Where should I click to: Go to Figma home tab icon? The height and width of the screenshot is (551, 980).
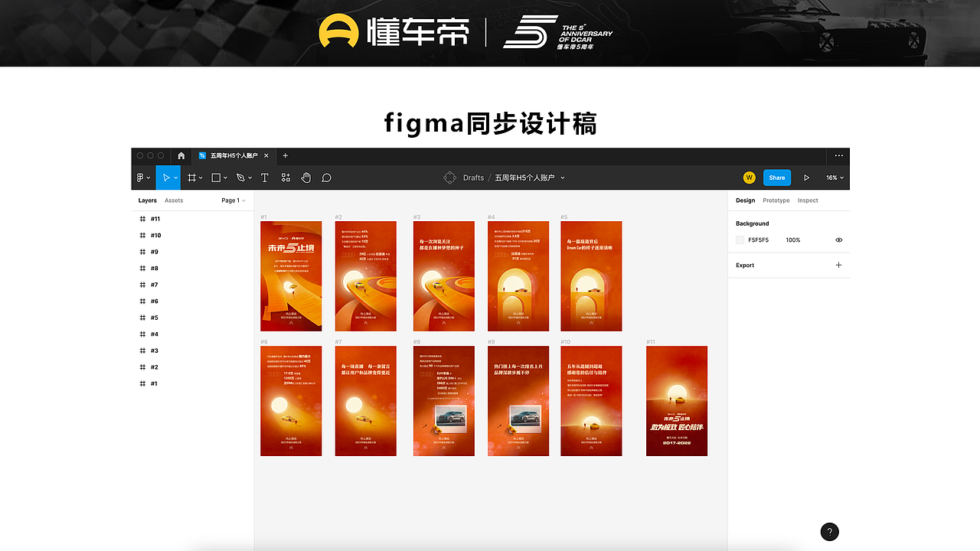coord(181,155)
